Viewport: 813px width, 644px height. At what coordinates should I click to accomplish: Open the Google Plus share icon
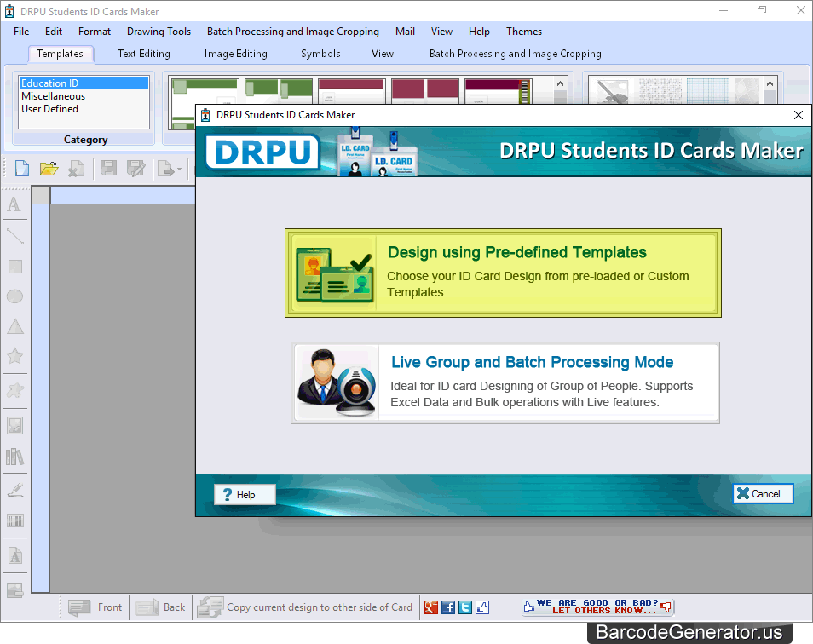pyautogui.click(x=431, y=607)
